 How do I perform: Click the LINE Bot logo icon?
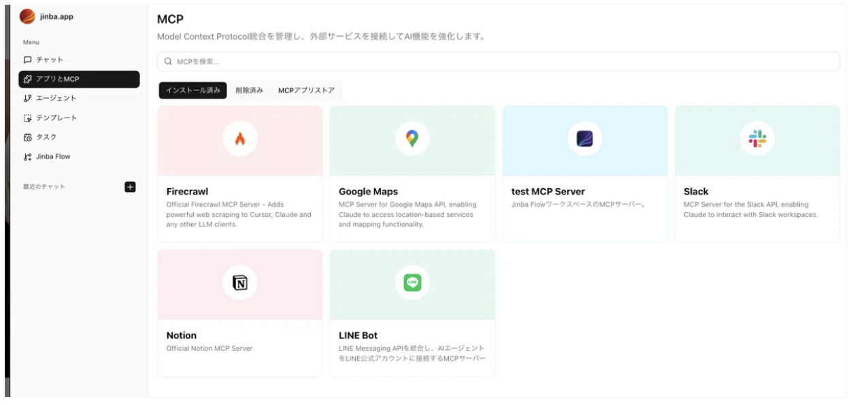tap(412, 283)
